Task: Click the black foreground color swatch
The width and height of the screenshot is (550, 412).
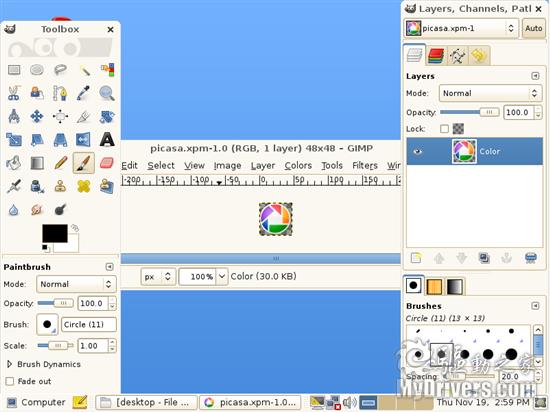Action: click(55, 234)
